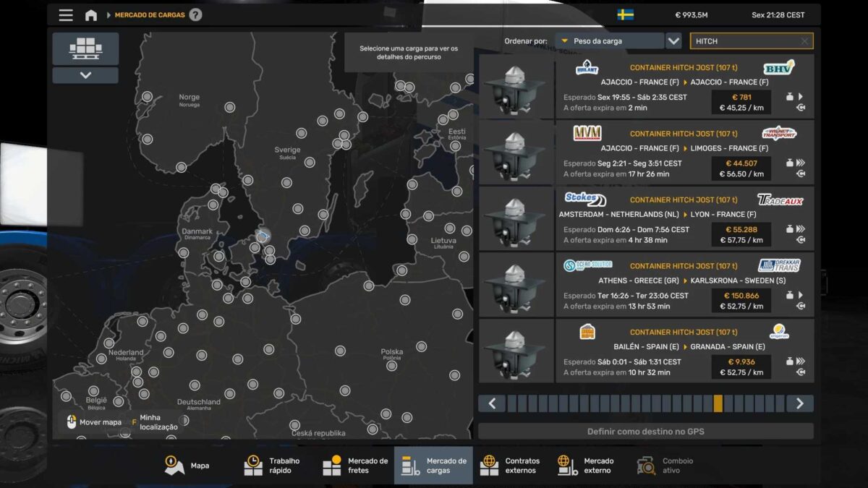Screen dimensions: 868x488
Task: Go to previous page of cargo list
Action: point(492,403)
